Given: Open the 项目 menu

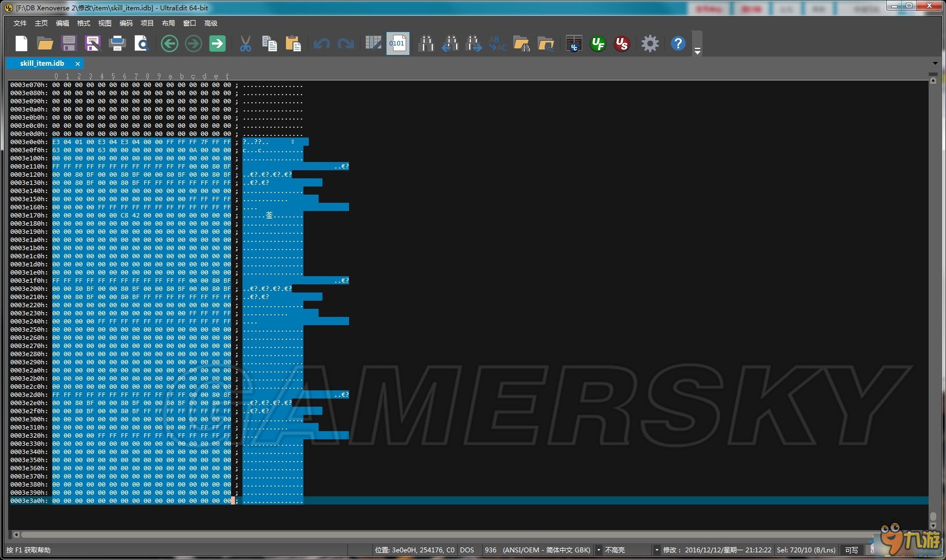Looking at the screenshot, I should click(147, 23).
